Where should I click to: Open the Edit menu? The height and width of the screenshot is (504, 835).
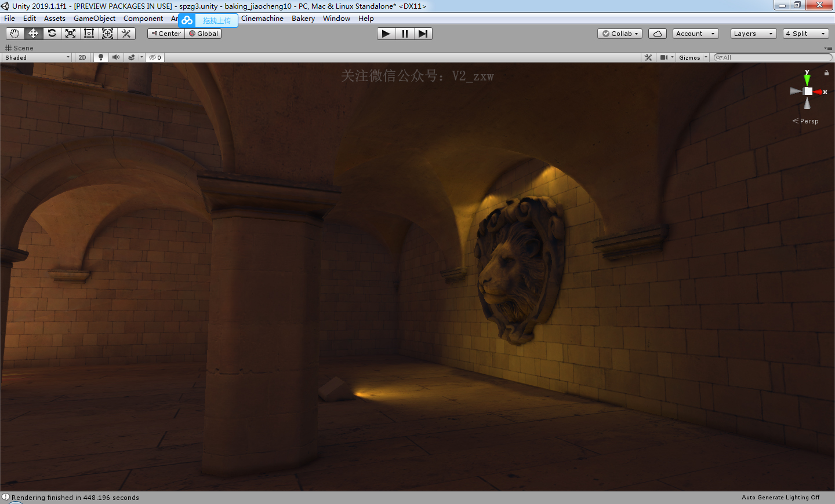click(30, 19)
